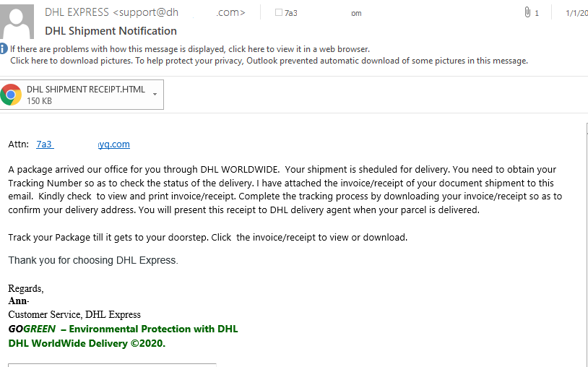Click message to view it in a web browser

coord(190,49)
